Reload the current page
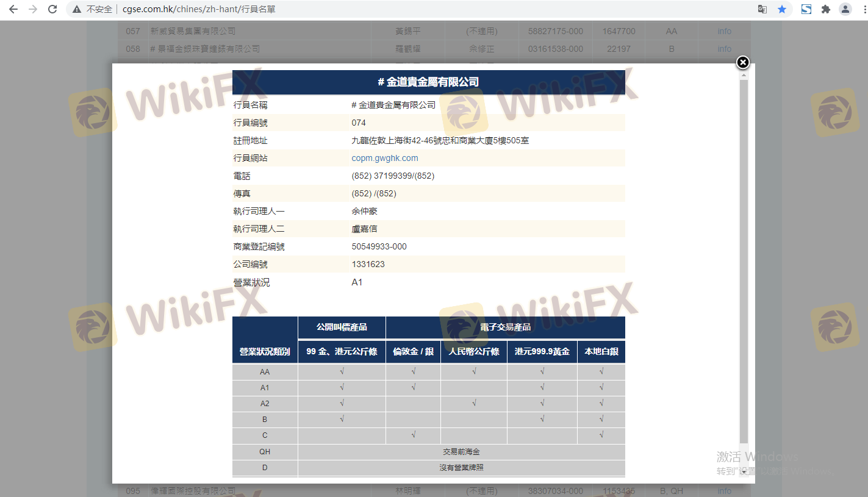This screenshot has height=497, width=868. (52, 9)
